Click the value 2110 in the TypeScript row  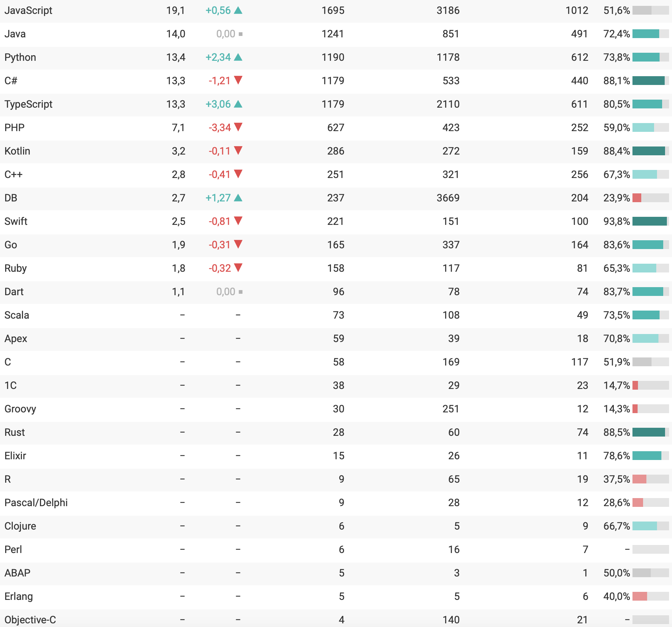coord(448,104)
